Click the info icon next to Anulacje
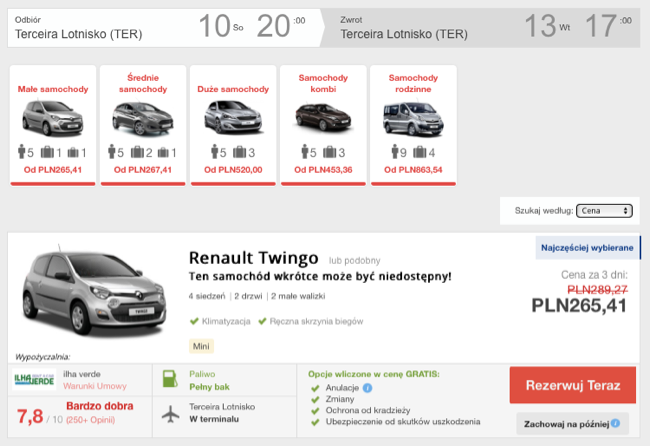Viewport: 650px width, 446px height. (x=369, y=388)
